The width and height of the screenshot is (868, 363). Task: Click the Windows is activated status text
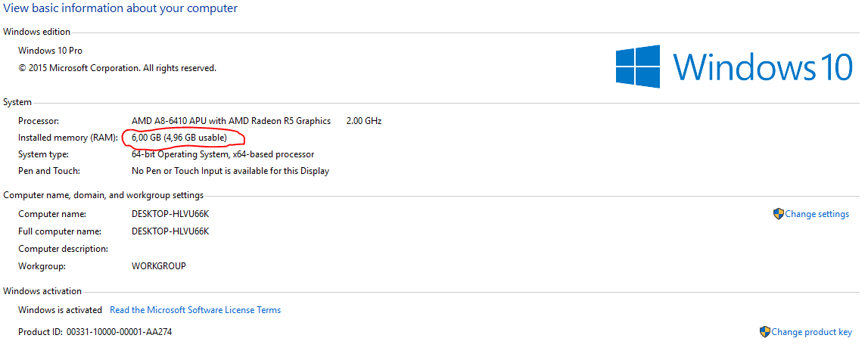61,310
